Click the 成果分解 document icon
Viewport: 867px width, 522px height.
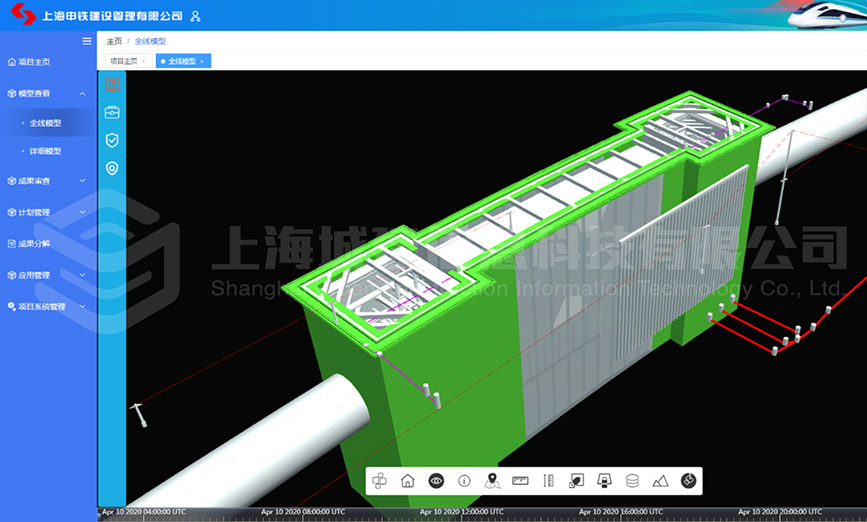[x=12, y=243]
